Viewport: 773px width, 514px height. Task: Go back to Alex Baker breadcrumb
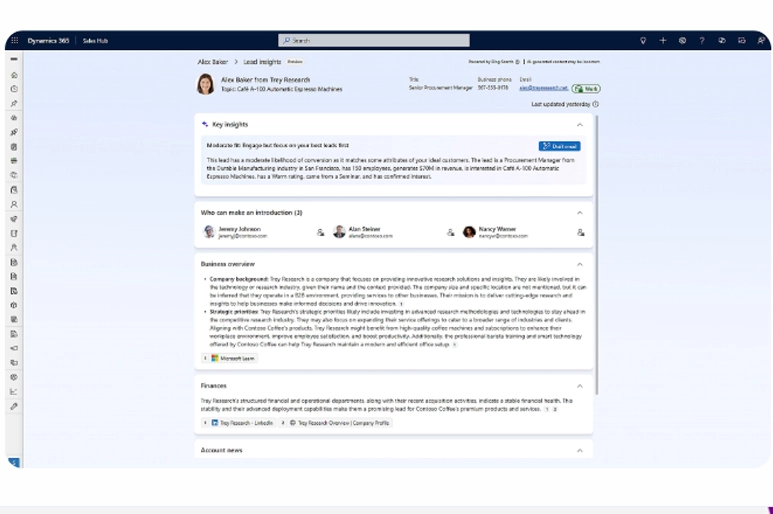point(212,62)
